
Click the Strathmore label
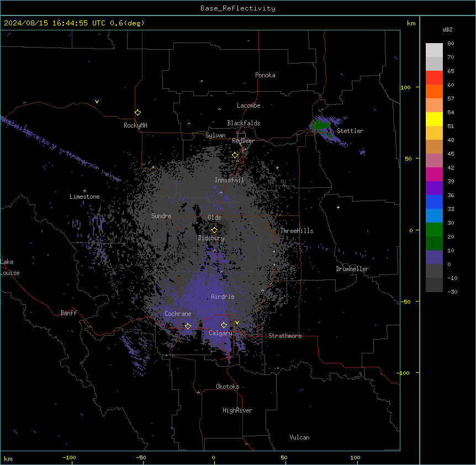[x=285, y=336]
